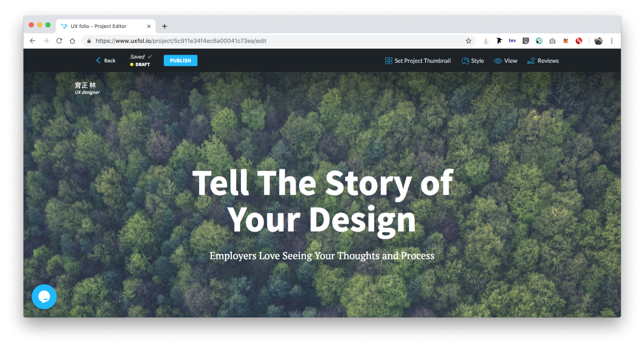
Task: Bookmark this page with the star icon
Action: [x=469, y=41]
